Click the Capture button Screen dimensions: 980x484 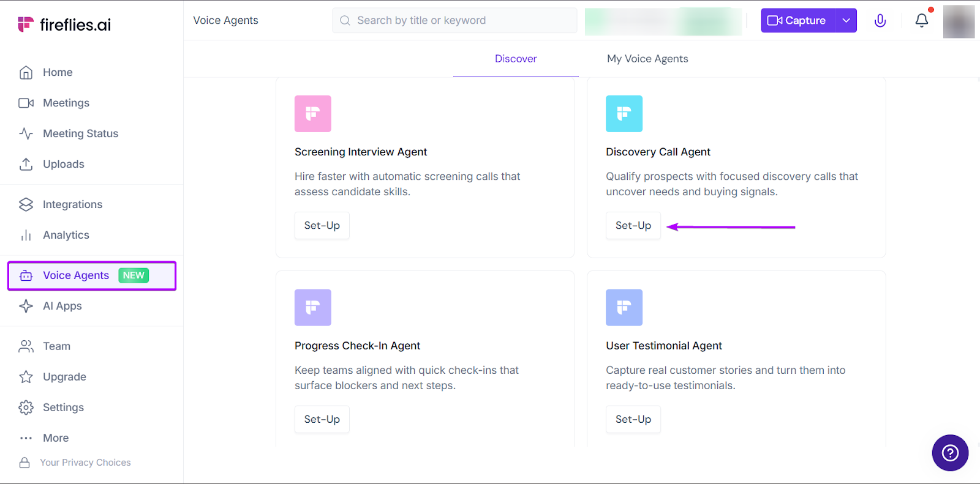[x=798, y=20]
